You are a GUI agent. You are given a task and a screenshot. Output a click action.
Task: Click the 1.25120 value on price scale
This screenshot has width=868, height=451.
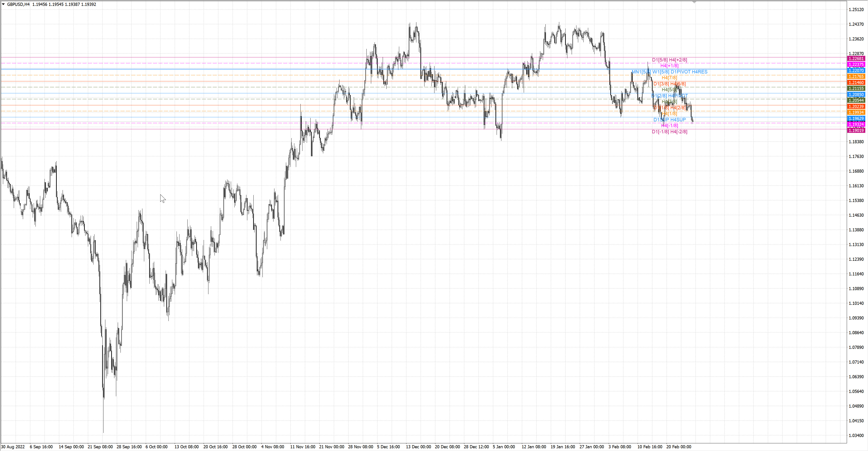point(856,10)
